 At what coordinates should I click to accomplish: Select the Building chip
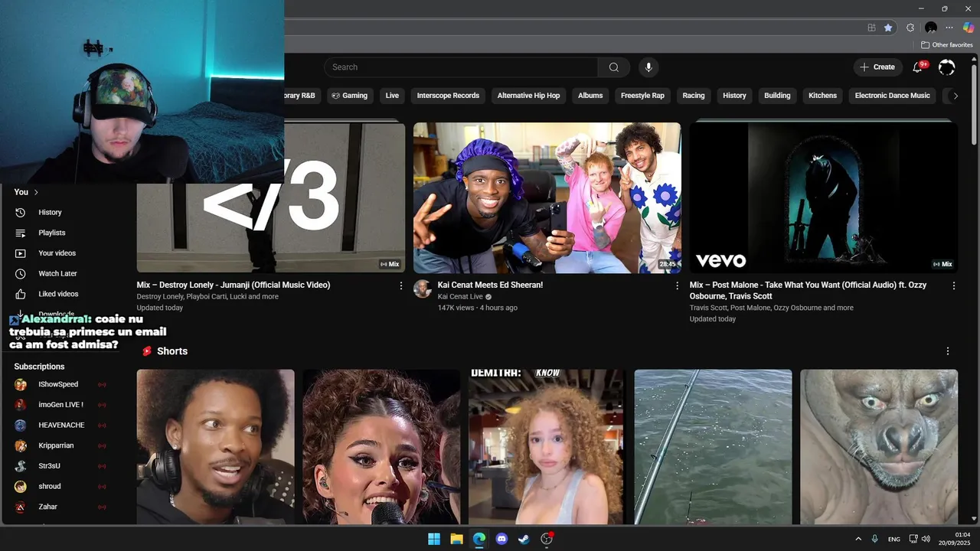(777, 96)
